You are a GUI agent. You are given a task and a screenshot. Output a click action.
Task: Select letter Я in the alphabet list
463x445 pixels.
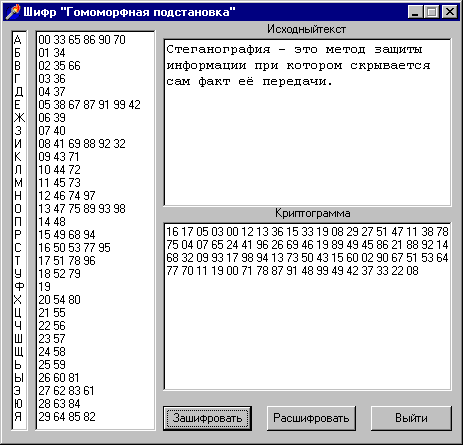click(18, 417)
